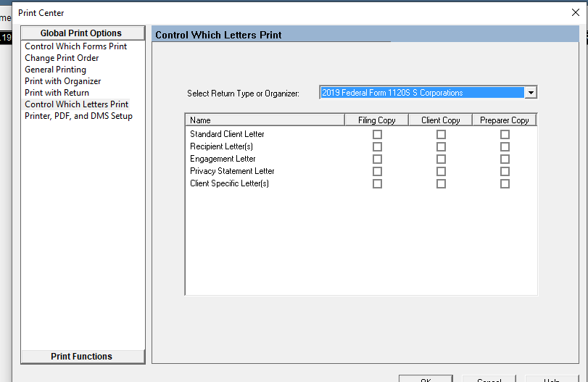This screenshot has width=588, height=382.
Task: Select Change Print Order option
Action: point(62,58)
